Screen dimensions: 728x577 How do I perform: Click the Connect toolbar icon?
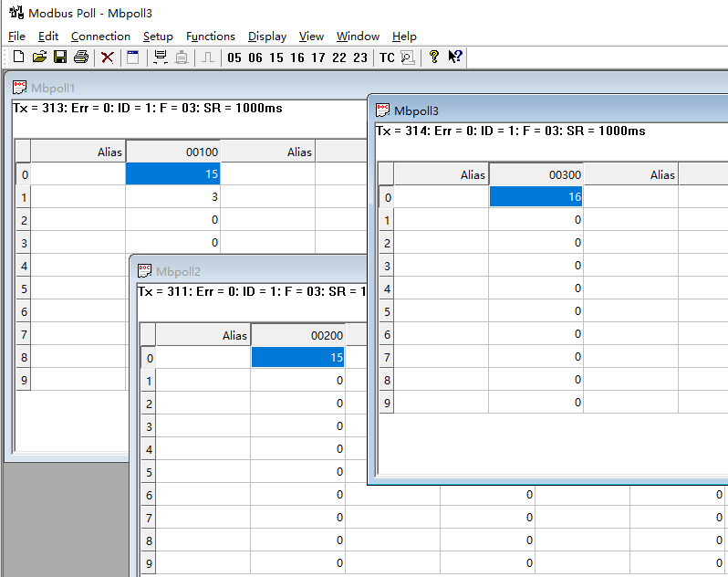(x=161, y=58)
